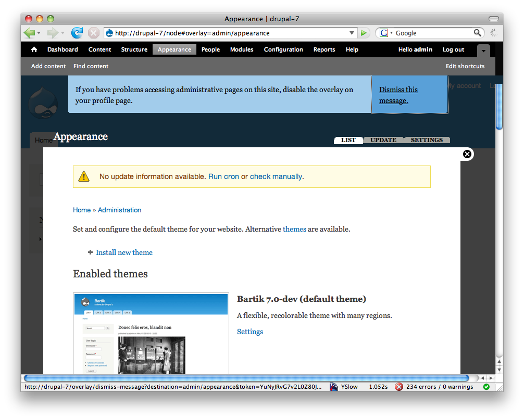Image resolution: width=524 pixels, height=420 pixels.
Task: Click the warning triangle in the update notice
Action: click(83, 176)
